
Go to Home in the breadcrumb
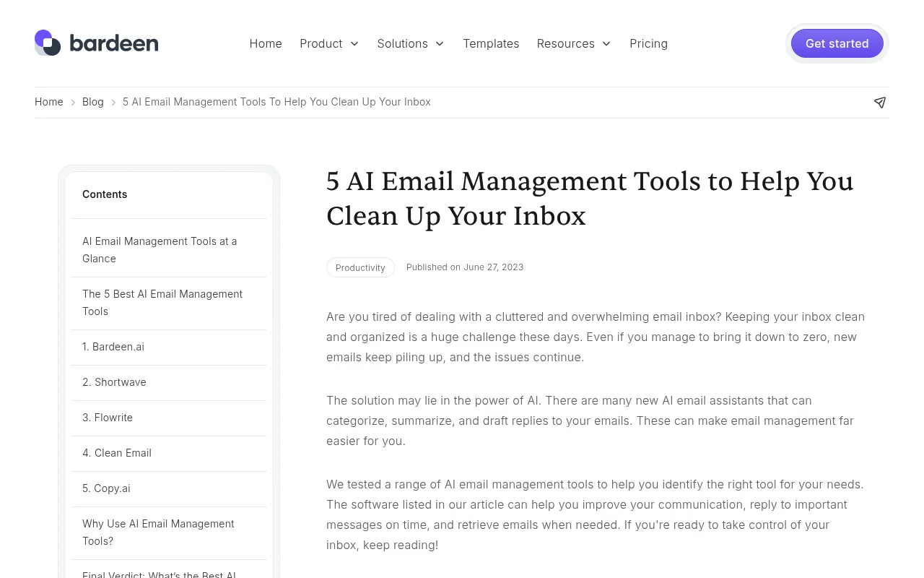(49, 102)
